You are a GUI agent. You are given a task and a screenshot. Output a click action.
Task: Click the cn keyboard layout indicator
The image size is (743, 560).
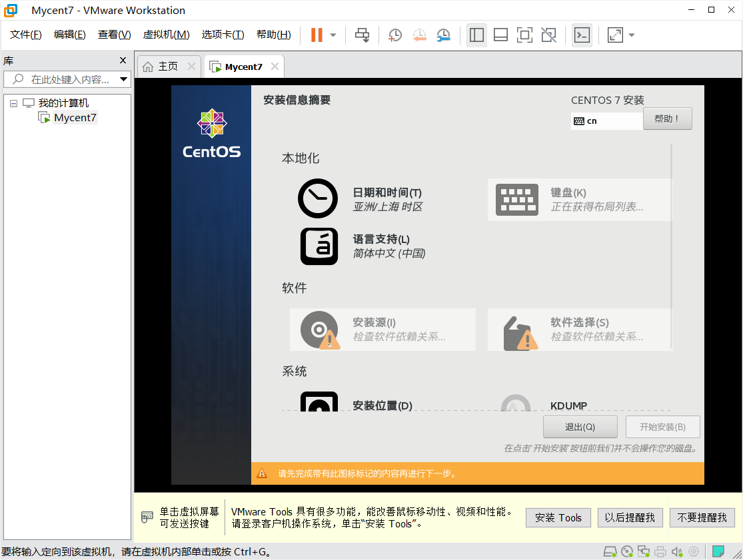606,121
